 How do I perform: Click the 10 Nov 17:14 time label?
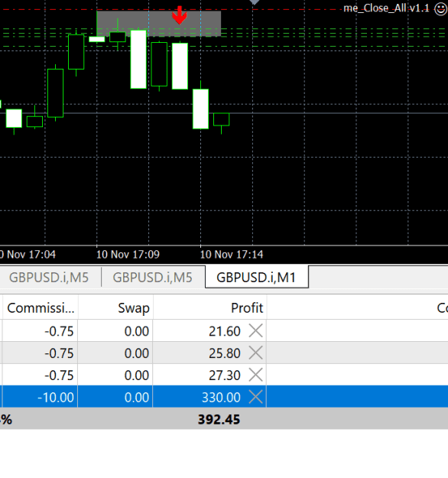coord(232,255)
